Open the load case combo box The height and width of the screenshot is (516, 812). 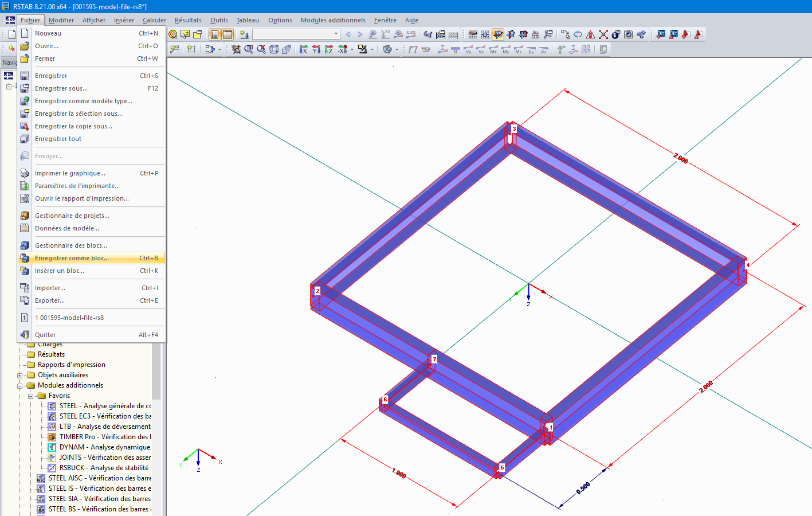tap(296, 34)
